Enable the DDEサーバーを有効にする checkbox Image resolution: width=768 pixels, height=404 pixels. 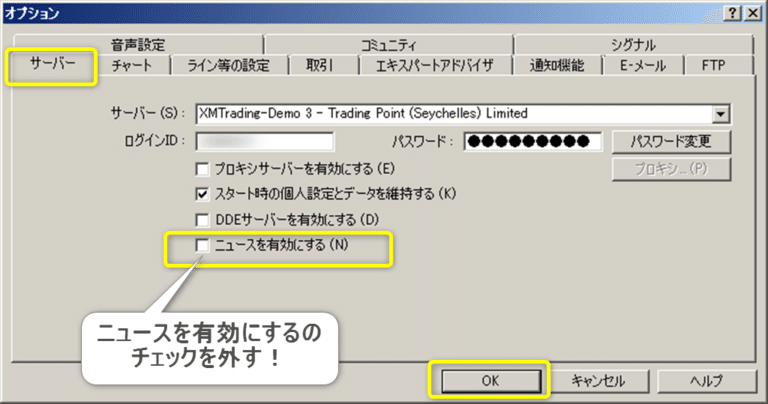pos(202,220)
